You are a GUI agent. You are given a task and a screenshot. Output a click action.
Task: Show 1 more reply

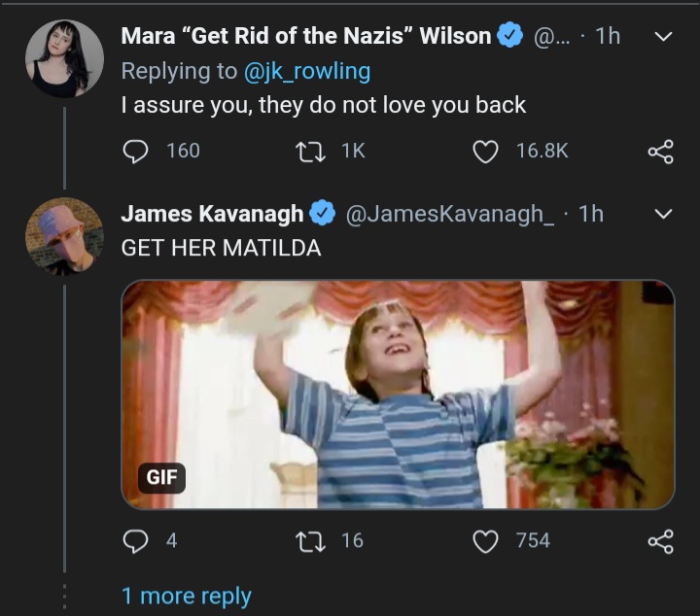click(x=186, y=596)
